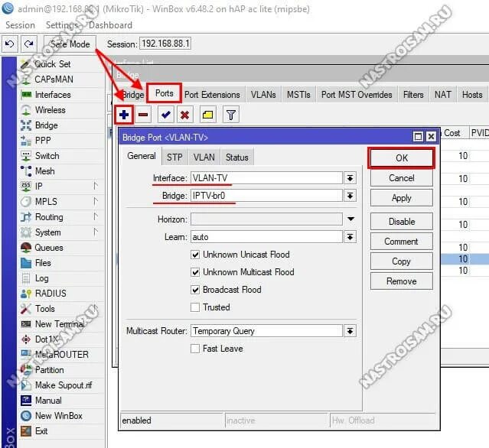Enable the Trusted checkbox
489x448 pixels.
coord(195,307)
